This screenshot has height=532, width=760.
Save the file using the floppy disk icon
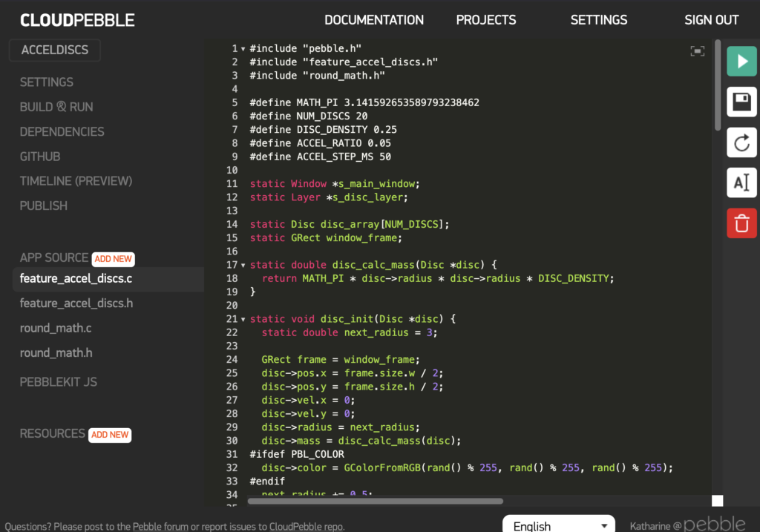(741, 102)
